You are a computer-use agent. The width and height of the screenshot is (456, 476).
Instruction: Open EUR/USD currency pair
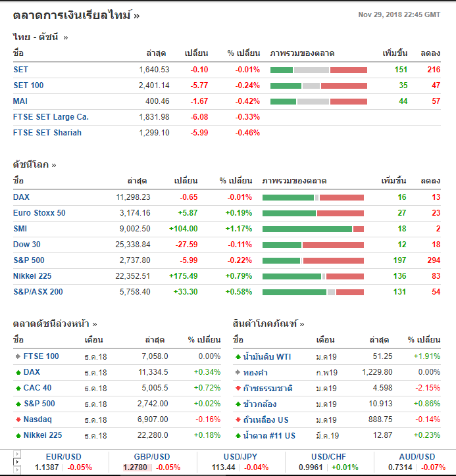(63, 456)
